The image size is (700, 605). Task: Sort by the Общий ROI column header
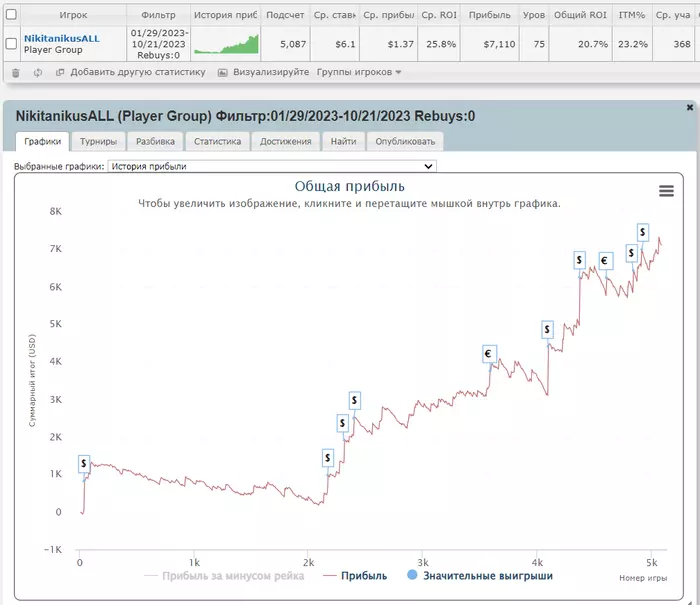[x=580, y=15]
